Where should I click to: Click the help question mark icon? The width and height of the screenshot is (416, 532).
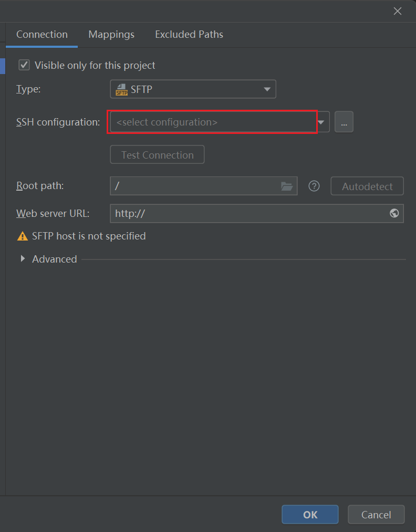314,186
